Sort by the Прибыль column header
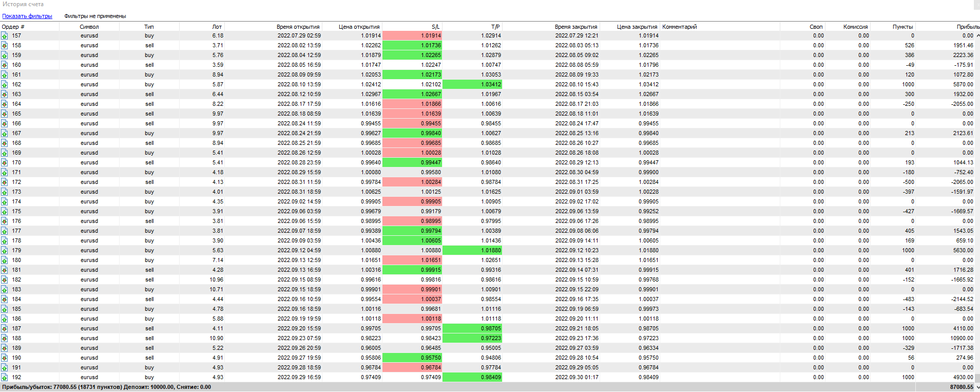 click(967, 27)
